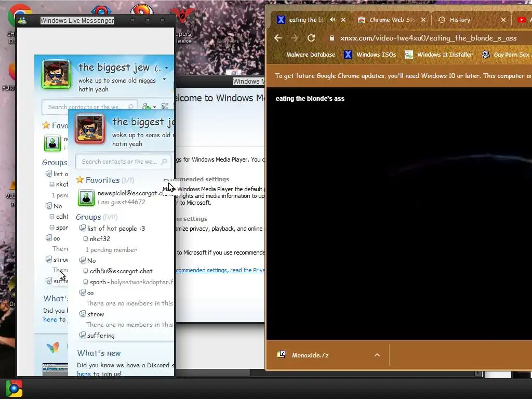
Task: Click the MSN butterfly icon
Action: [x=52, y=348]
